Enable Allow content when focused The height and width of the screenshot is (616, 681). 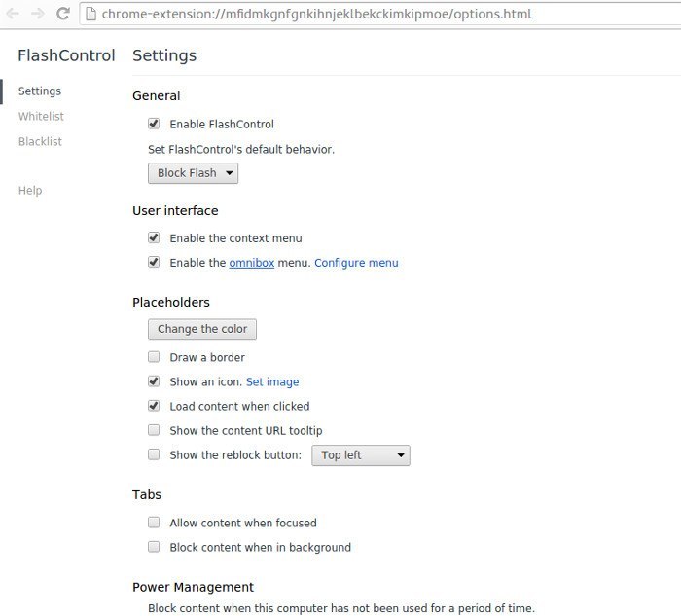154,523
